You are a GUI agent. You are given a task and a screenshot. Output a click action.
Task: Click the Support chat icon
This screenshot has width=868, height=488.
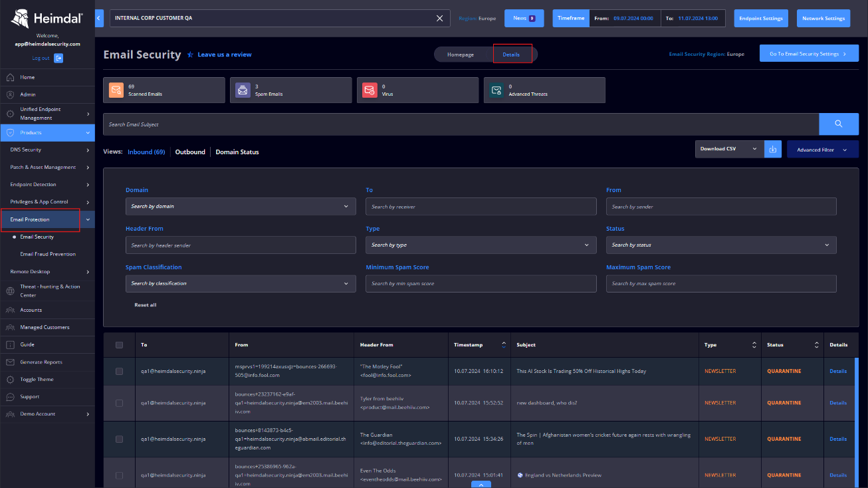pos(10,397)
